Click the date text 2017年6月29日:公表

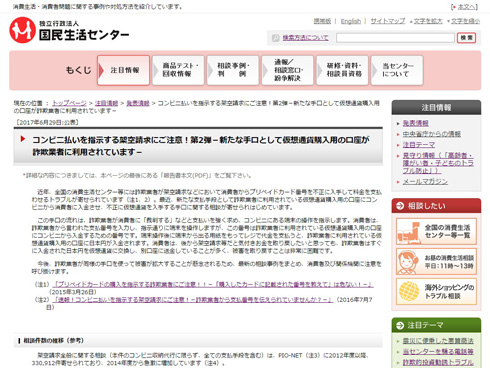point(47,122)
